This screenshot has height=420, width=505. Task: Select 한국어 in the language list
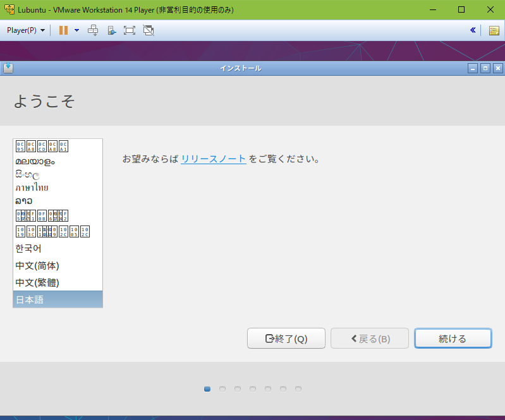tap(58, 248)
